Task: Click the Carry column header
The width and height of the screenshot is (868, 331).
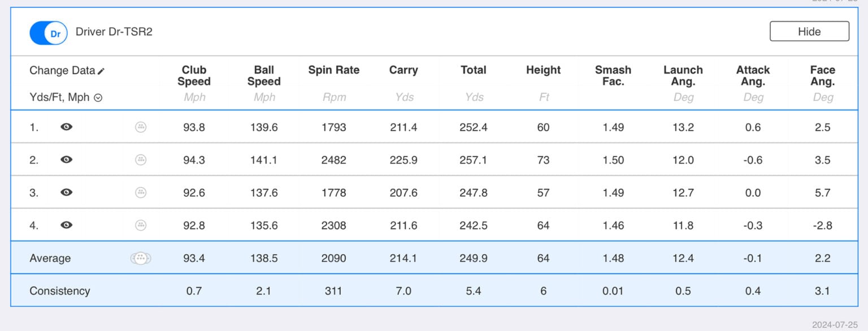Action: coord(403,70)
